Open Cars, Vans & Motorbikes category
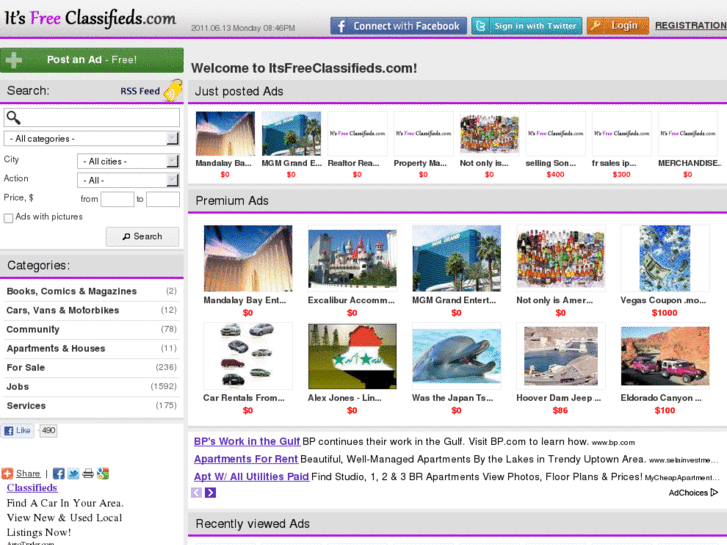This screenshot has height=545, width=727. 63,310
